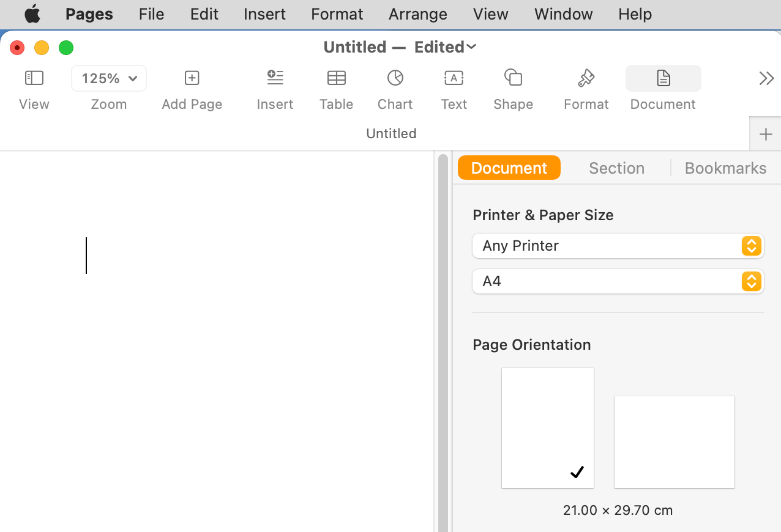Select landscape page orientation
Screen dimensions: 781x532
point(674,442)
